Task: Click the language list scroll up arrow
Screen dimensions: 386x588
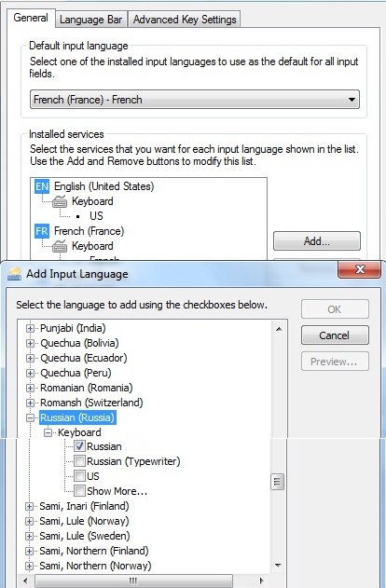Action: click(279, 329)
